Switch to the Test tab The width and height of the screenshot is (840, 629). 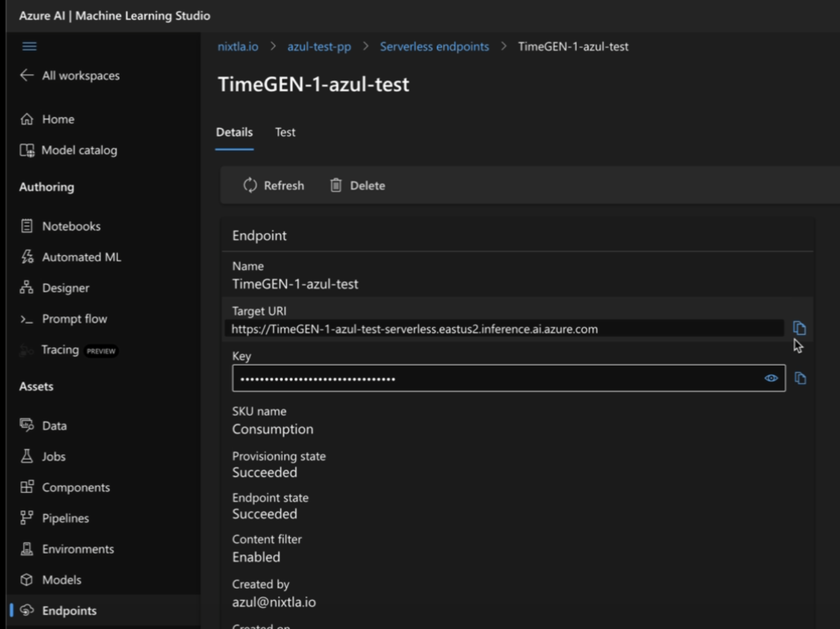[x=285, y=132]
